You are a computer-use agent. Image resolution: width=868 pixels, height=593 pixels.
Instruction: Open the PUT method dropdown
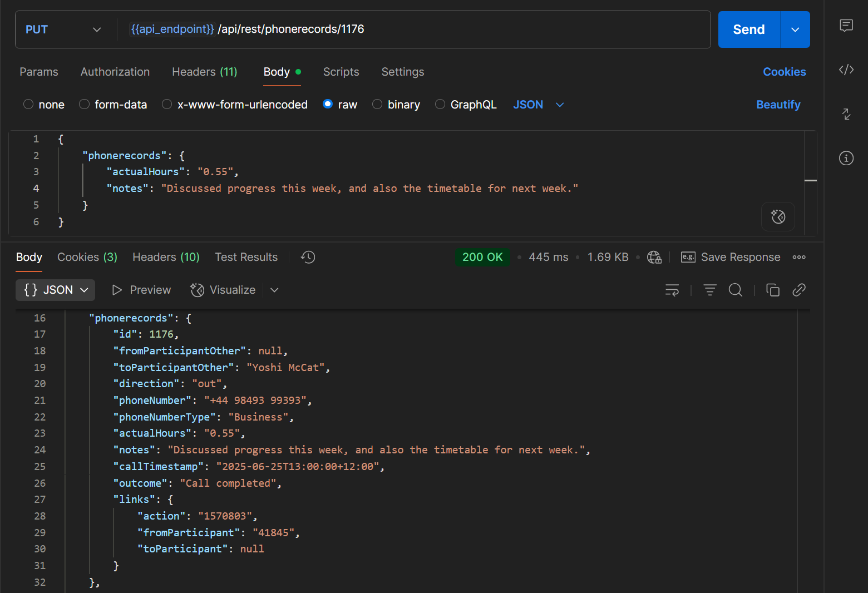(63, 29)
